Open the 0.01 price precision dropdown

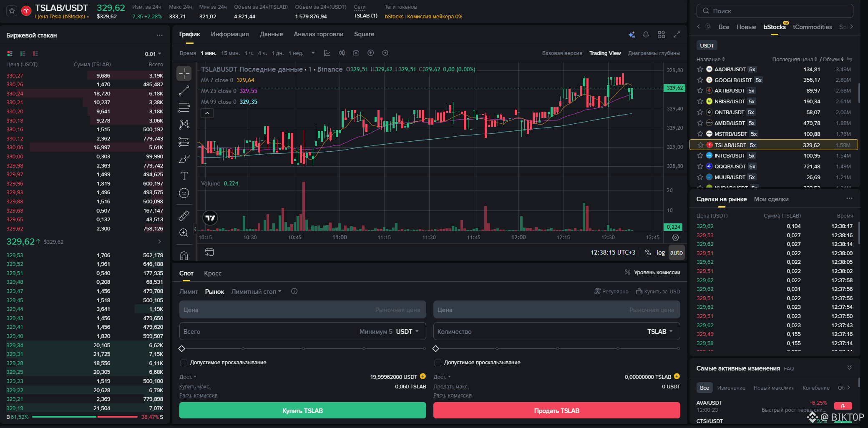click(153, 54)
